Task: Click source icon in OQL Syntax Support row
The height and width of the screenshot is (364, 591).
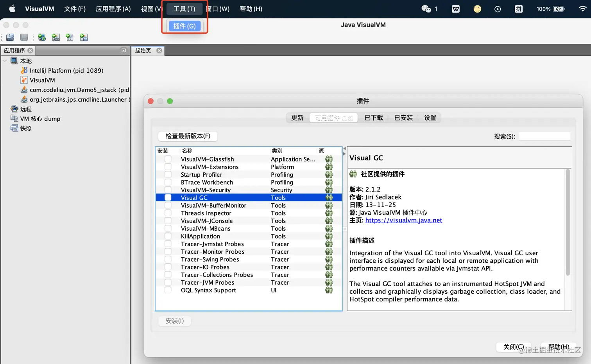Action: (x=329, y=290)
